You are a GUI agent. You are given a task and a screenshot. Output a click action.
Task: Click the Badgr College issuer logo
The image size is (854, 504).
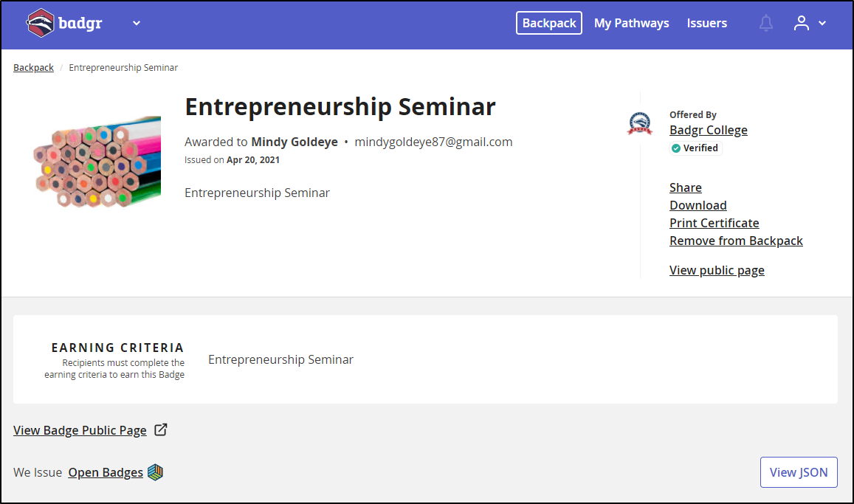tap(639, 123)
